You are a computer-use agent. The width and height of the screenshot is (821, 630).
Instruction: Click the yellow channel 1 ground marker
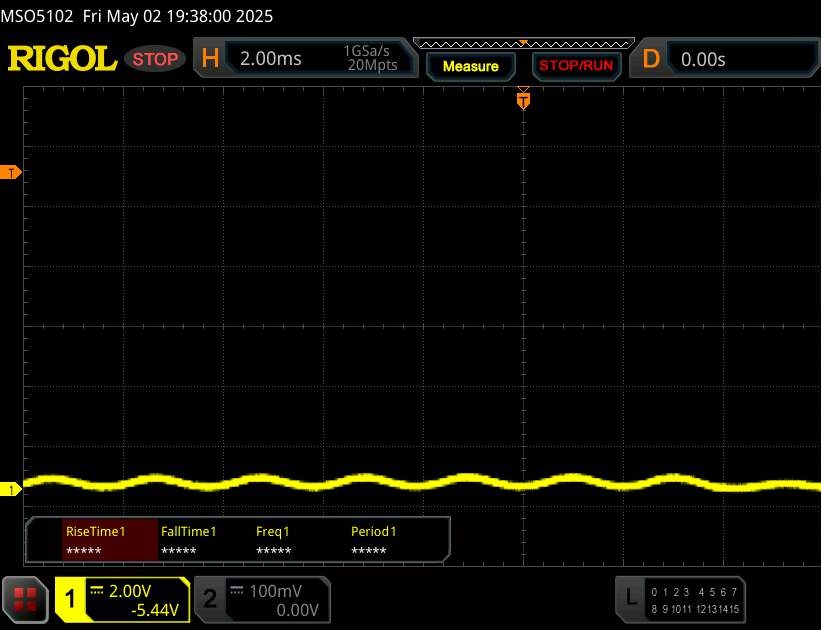tap(10, 490)
